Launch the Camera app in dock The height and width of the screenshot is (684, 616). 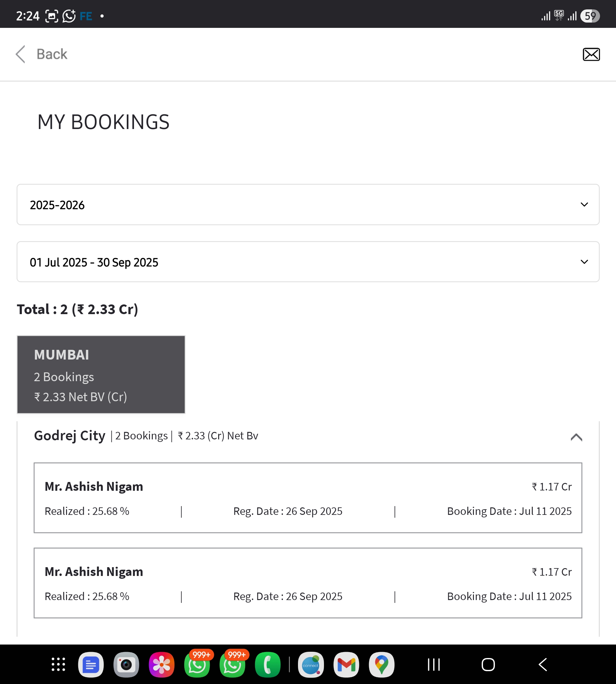coord(126,664)
